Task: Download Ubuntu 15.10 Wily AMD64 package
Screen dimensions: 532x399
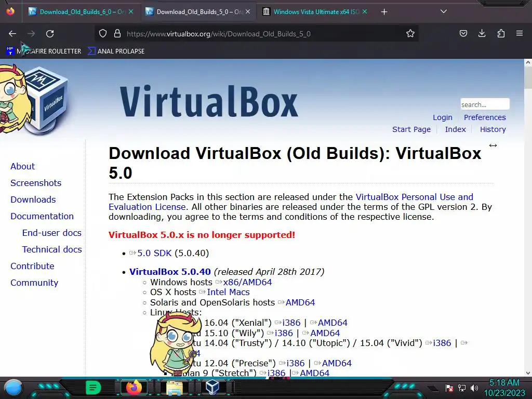Action: pyautogui.click(x=325, y=333)
